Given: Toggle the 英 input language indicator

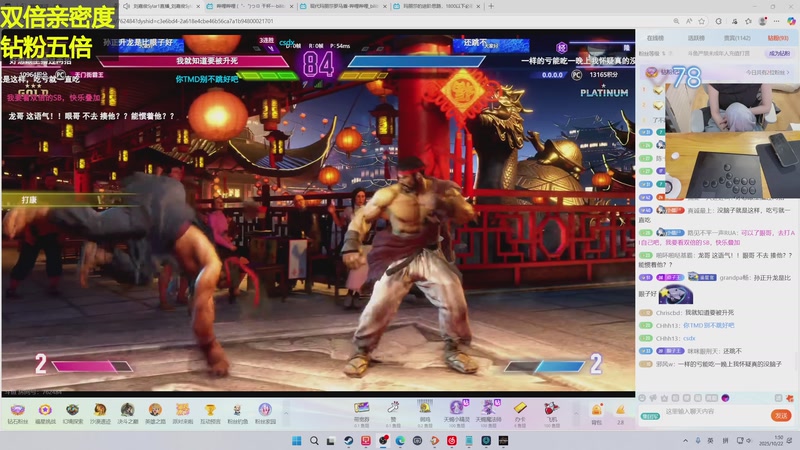Looking at the screenshot, I should (x=710, y=440).
